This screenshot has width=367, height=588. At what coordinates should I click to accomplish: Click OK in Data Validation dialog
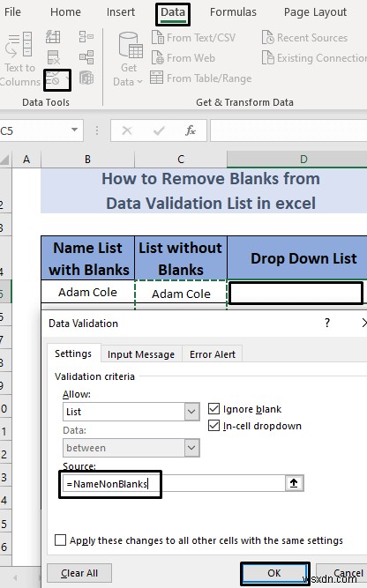274,573
